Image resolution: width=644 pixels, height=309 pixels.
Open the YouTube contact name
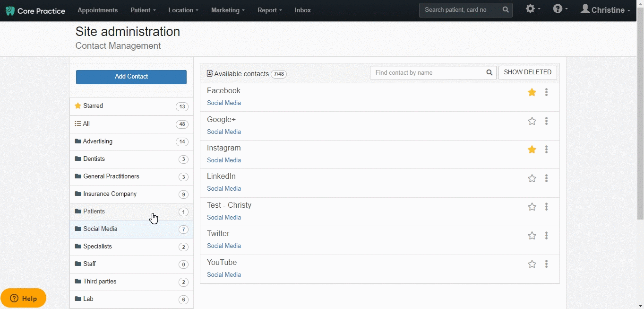(x=222, y=263)
